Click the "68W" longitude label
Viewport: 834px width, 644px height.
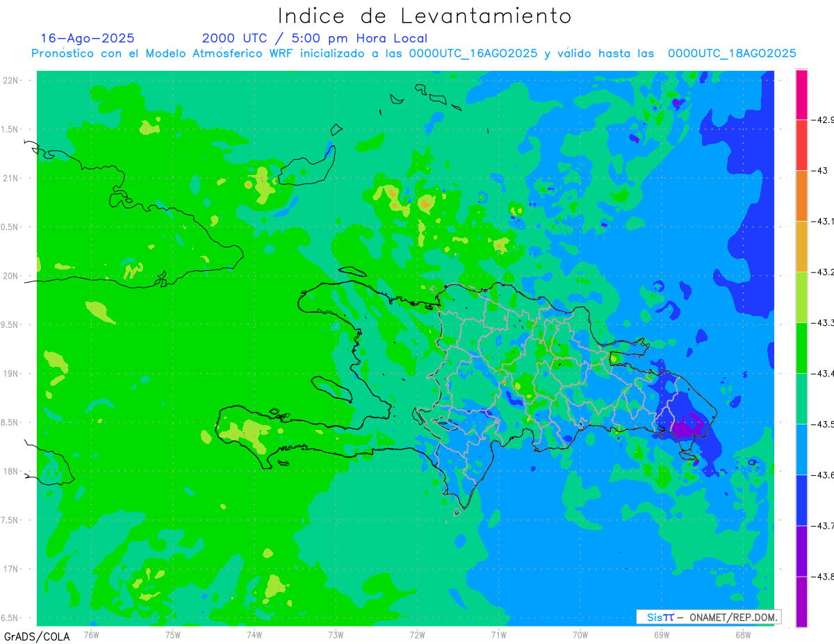pyautogui.click(x=742, y=634)
